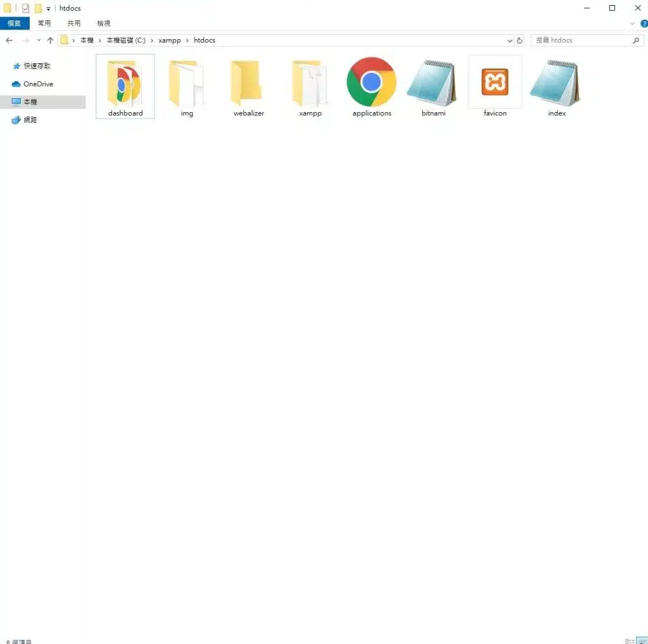Click the search magnifier icon
Screen dimensions: 648x644
point(636,40)
